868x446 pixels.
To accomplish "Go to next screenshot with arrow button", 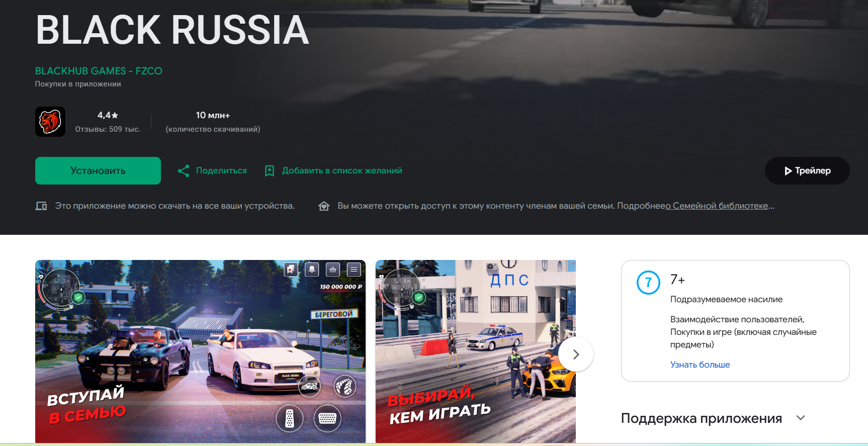I will click(x=576, y=354).
